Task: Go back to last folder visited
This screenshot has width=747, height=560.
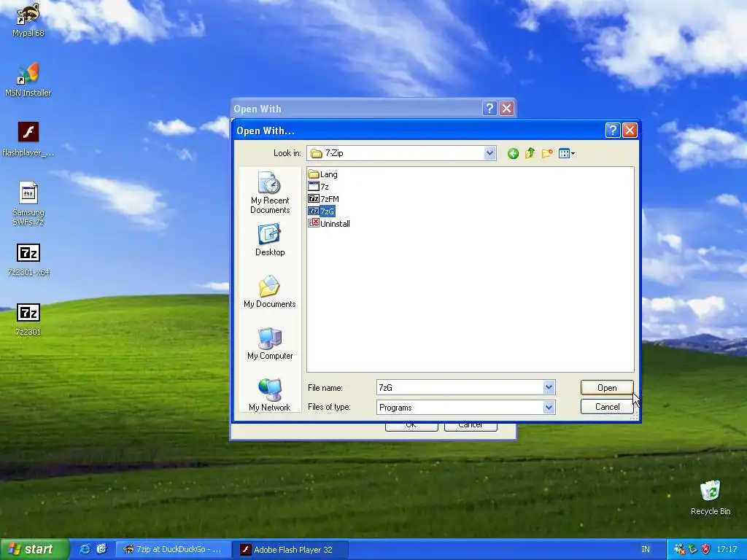Action: point(513,153)
